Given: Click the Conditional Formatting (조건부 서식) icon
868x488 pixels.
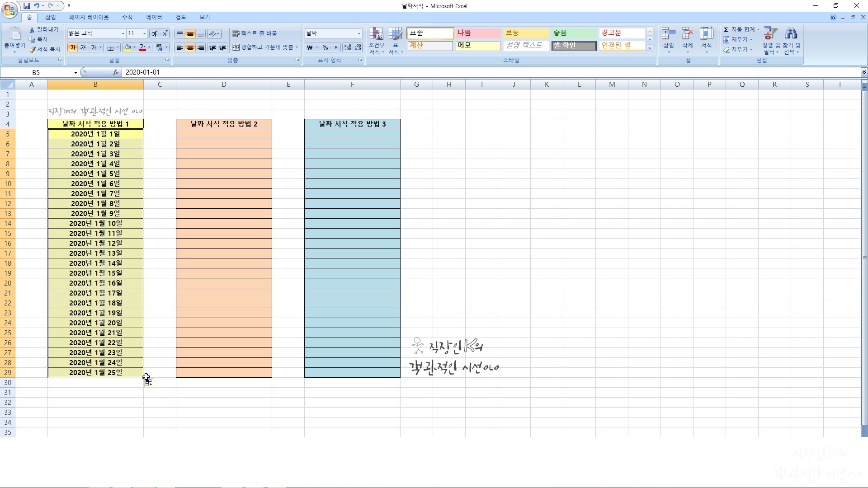Looking at the screenshot, I should click(x=376, y=34).
